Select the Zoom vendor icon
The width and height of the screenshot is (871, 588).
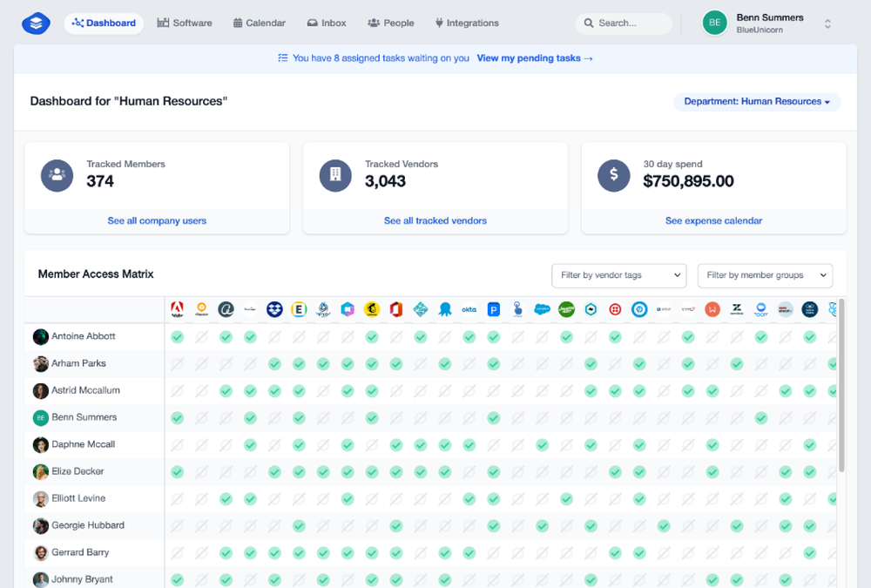[761, 309]
